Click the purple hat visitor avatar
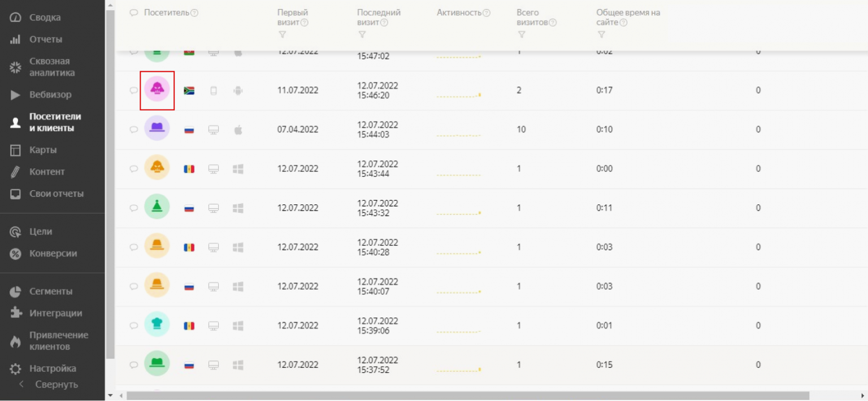 [157, 129]
